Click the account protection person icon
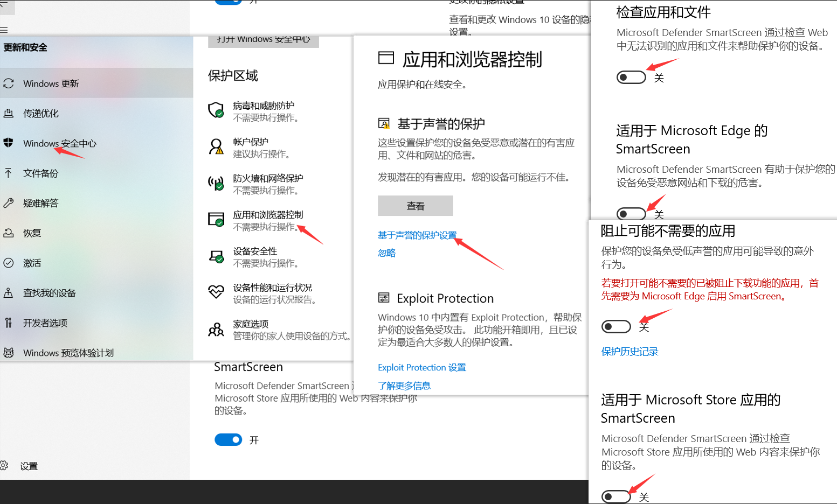This screenshot has height=504, width=837. click(x=216, y=146)
